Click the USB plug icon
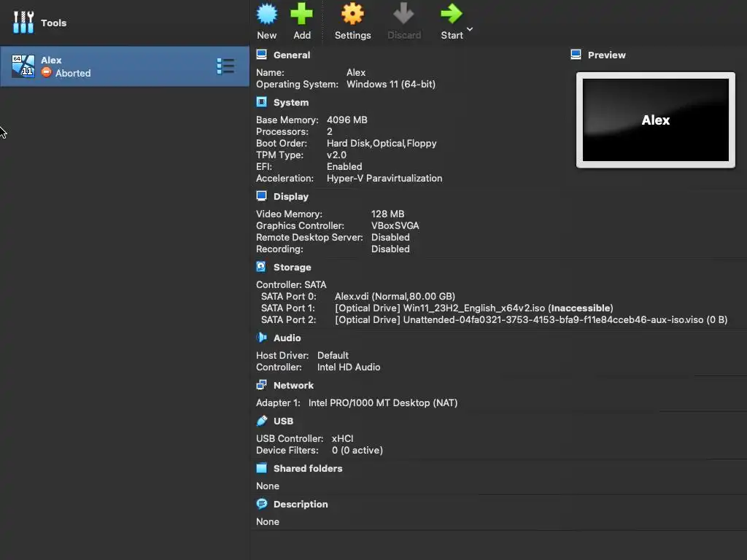The image size is (747, 560). (262, 421)
